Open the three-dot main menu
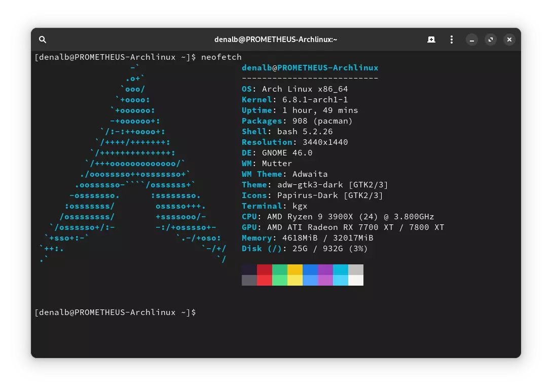552x392 pixels. tap(451, 40)
